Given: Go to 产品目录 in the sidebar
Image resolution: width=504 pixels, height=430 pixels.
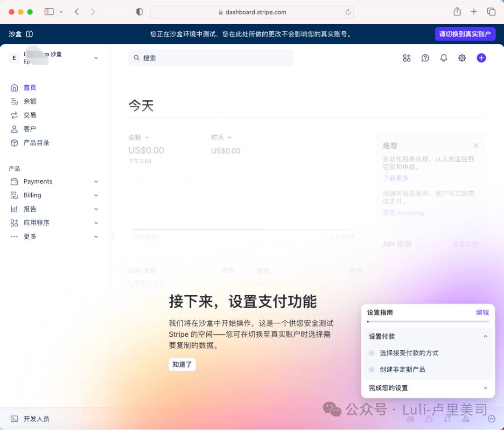Looking at the screenshot, I should [x=36, y=143].
